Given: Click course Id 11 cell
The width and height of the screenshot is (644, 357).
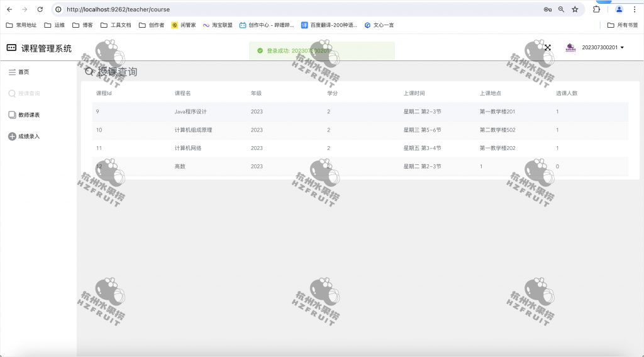Looking at the screenshot, I should (x=99, y=148).
